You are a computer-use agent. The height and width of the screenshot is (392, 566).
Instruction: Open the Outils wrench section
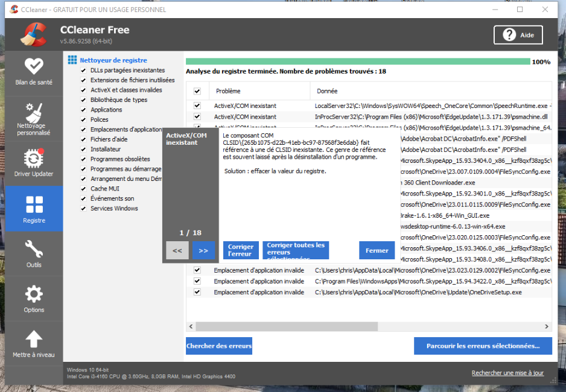pyautogui.click(x=34, y=254)
